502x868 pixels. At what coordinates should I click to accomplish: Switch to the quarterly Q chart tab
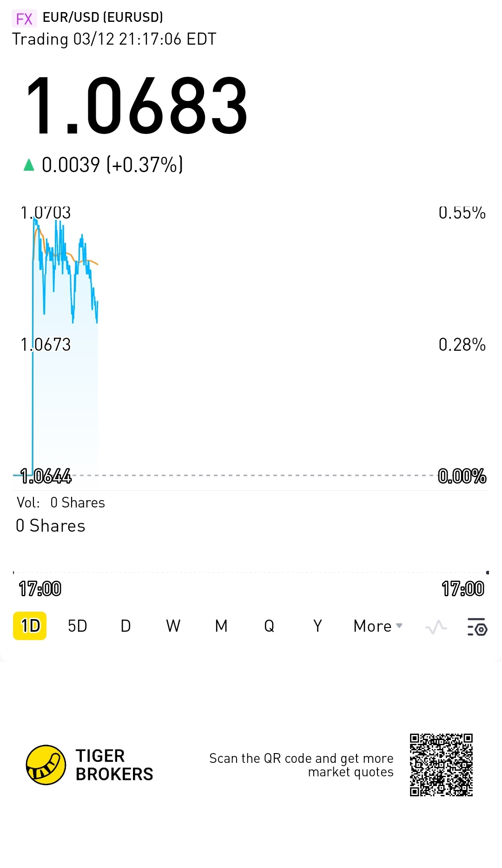(269, 626)
